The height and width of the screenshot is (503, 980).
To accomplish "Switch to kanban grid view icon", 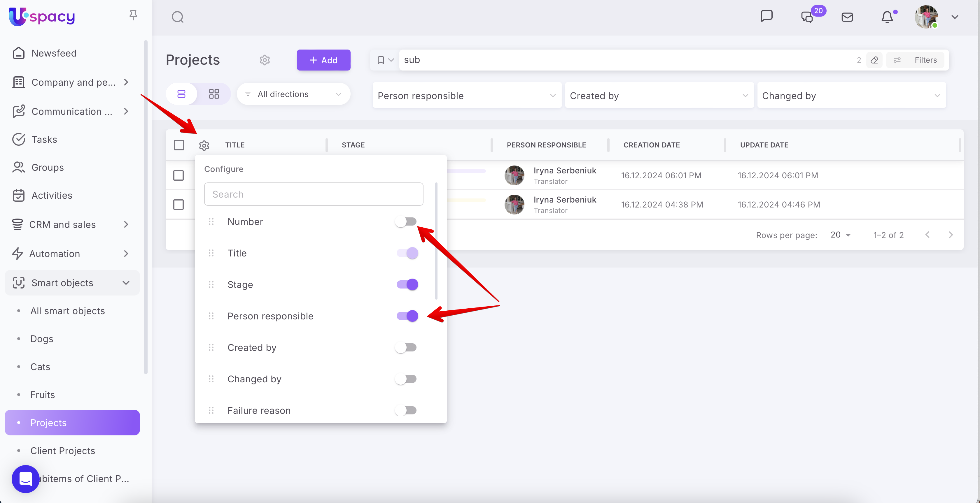I will (214, 94).
